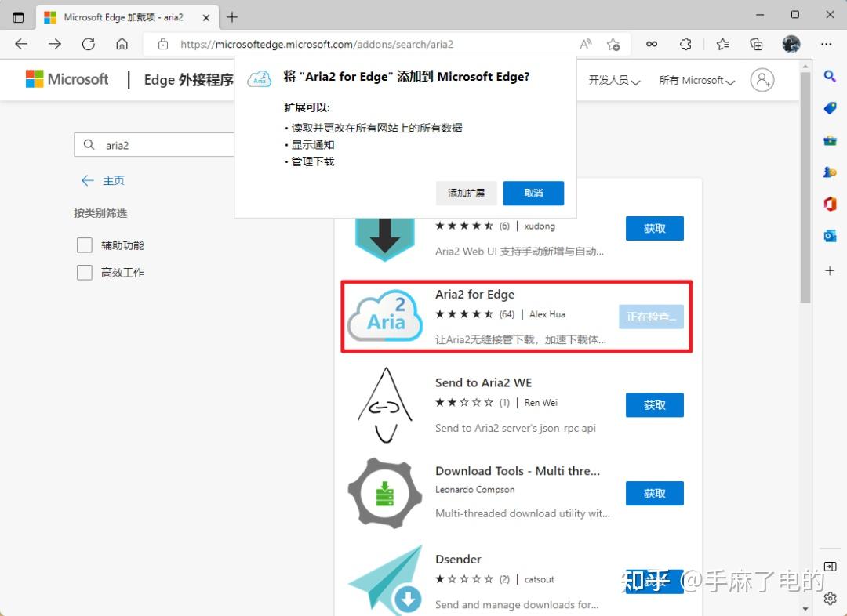Click Download Tools gear thumbnail
The image size is (847, 616).
point(385,493)
